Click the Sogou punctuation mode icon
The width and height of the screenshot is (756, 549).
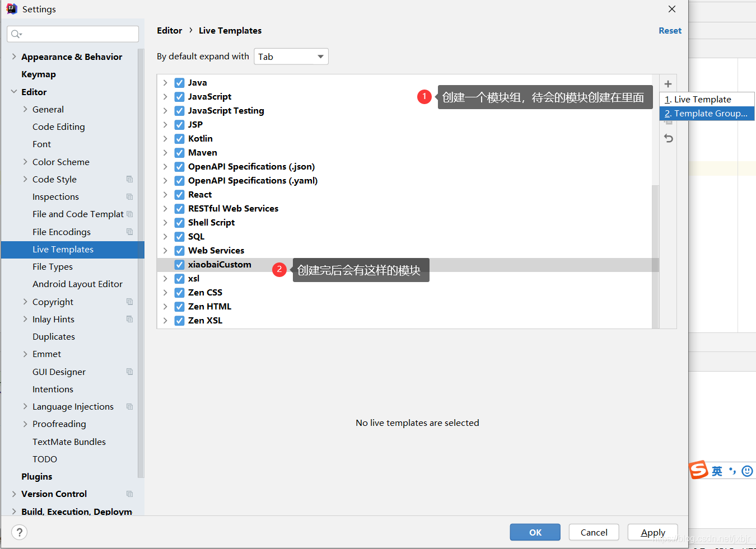pos(732,471)
